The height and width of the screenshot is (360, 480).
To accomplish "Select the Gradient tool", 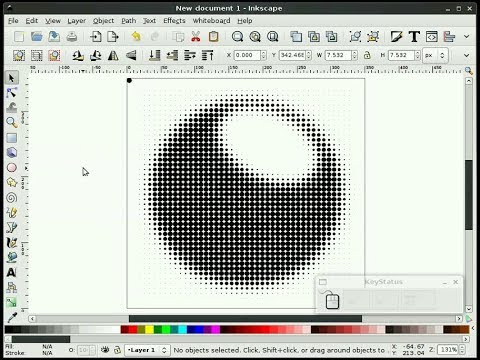I will click(x=12, y=302).
